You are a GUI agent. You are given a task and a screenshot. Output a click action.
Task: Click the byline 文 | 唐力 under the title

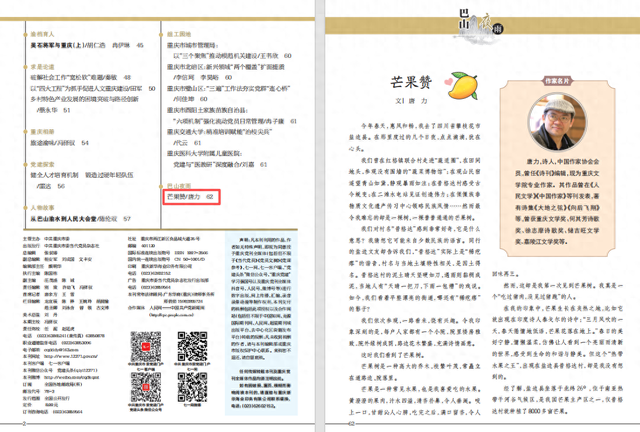pos(411,101)
